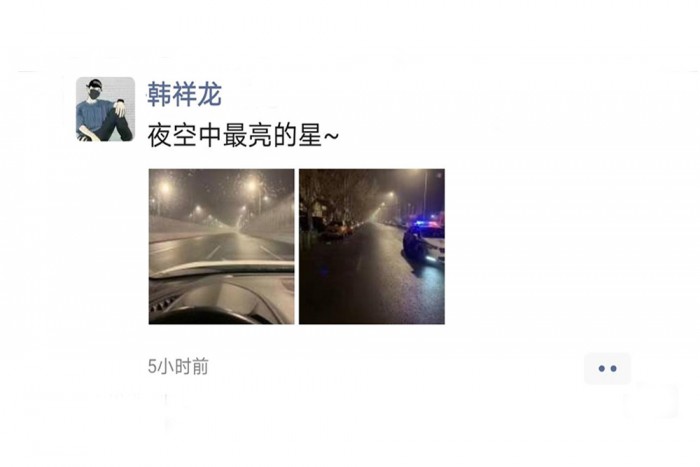Open the username link 韩祥龙
This screenshot has width=700, height=467.
coord(184,94)
